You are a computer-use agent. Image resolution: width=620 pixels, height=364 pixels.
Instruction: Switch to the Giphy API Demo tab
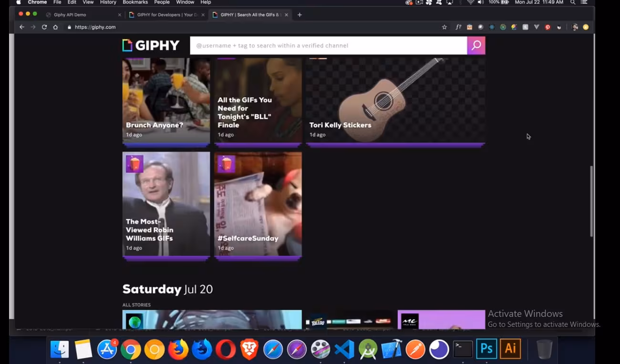coord(83,15)
